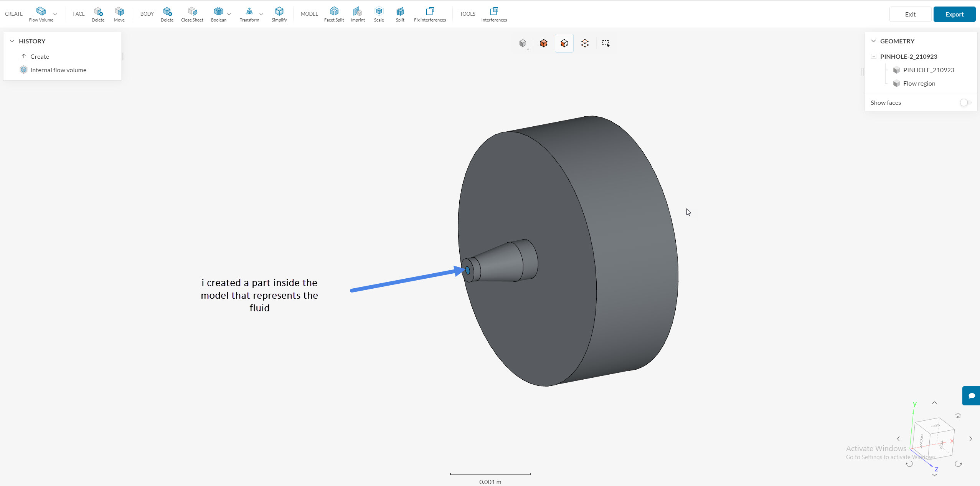This screenshot has height=486, width=980.
Task: Select the Flow region geometry item
Action: 919,83
